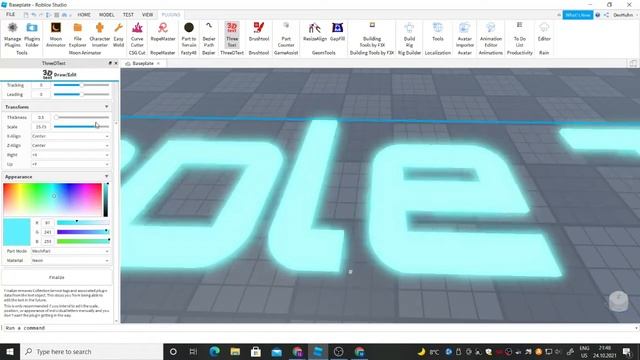The image size is (640, 360).
Task: Collapse the Appearance section
Action: [x=107, y=176]
